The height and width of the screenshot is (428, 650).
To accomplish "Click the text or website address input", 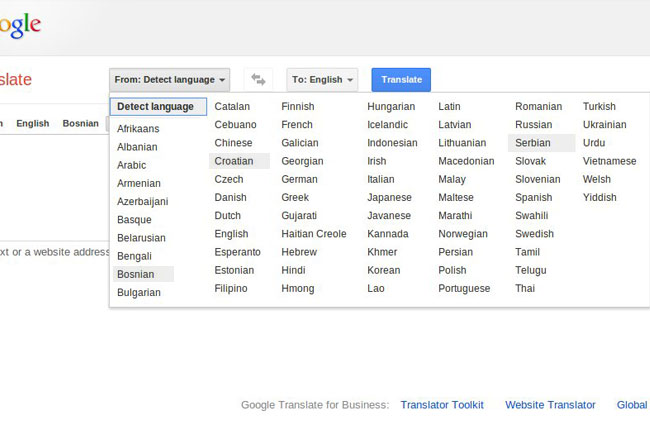I will point(50,252).
